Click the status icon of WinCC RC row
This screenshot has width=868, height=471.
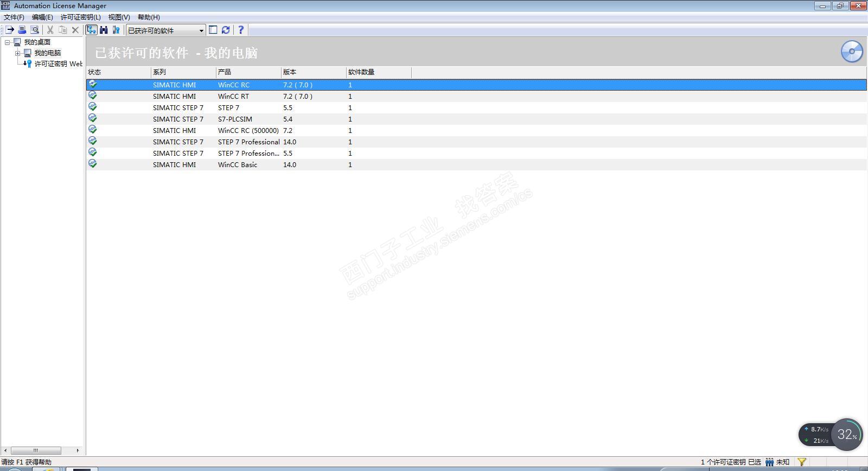pyautogui.click(x=93, y=84)
